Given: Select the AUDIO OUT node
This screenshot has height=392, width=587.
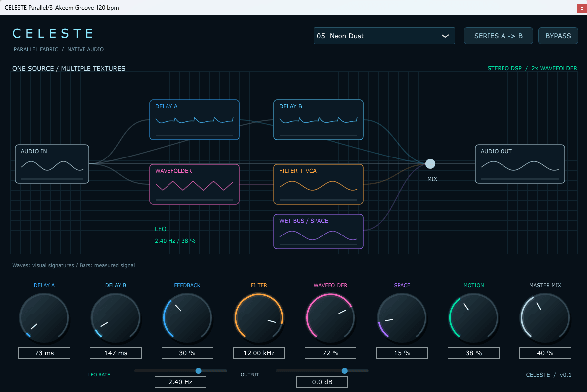Looking at the screenshot, I should point(519,164).
